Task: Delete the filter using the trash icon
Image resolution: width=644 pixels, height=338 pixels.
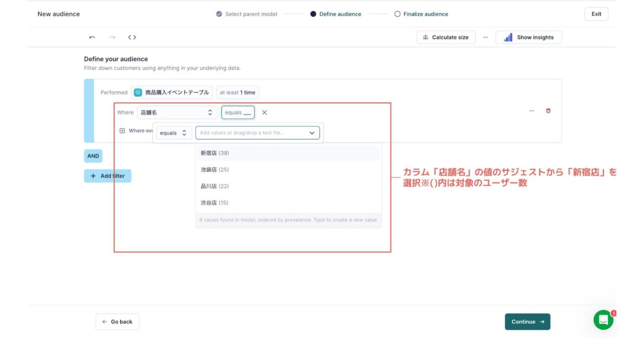Action: pos(548,111)
